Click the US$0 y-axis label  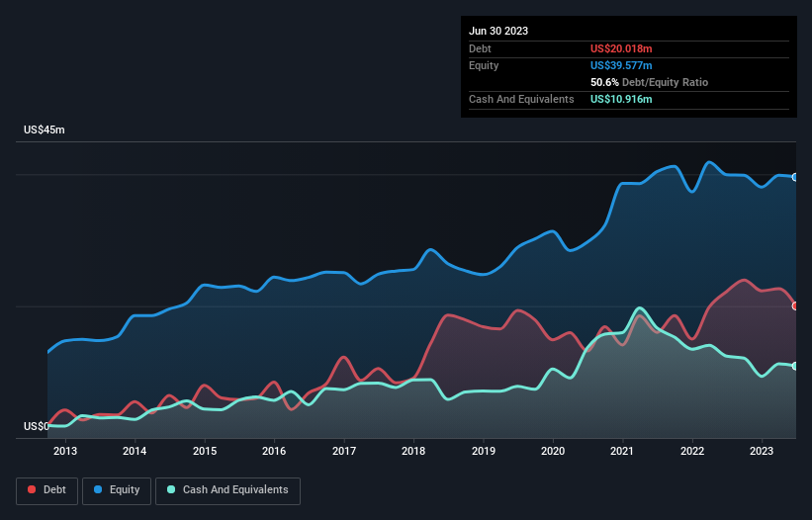37,426
